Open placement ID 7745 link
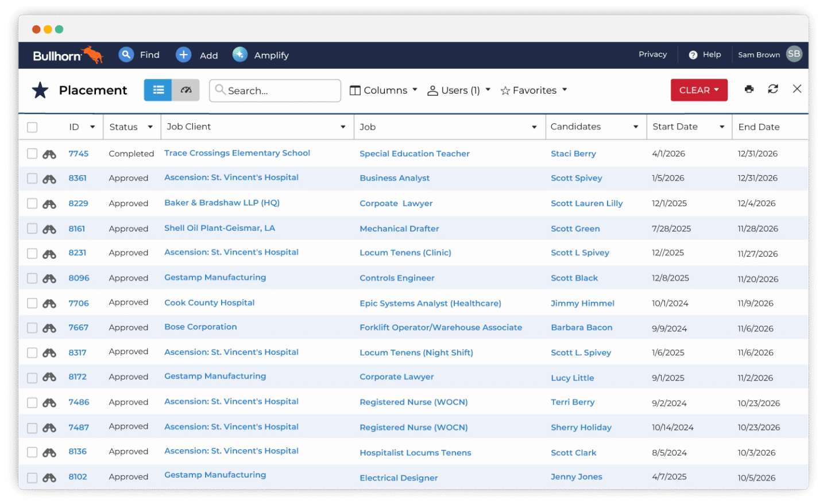The image size is (827, 504). pyautogui.click(x=79, y=153)
